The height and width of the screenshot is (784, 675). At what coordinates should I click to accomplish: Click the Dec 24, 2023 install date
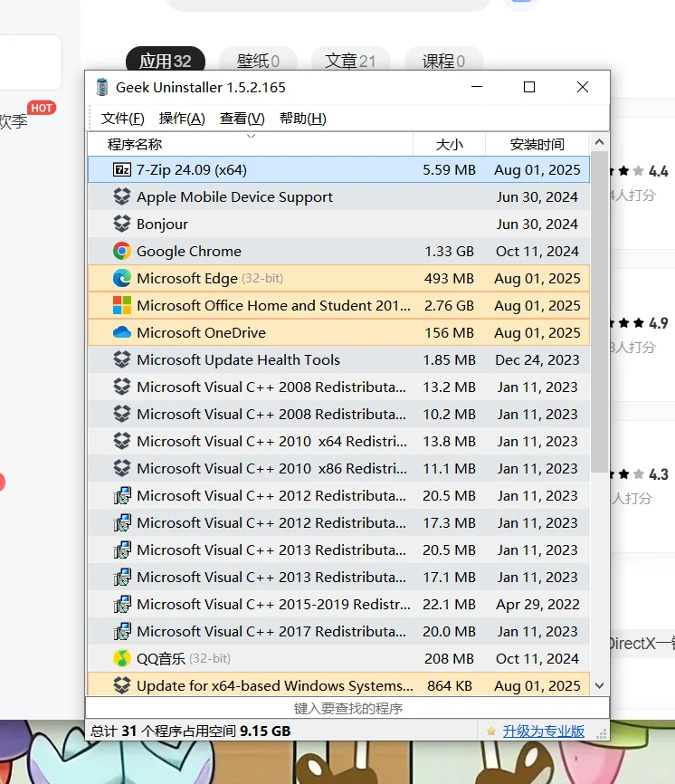(x=537, y=360)
